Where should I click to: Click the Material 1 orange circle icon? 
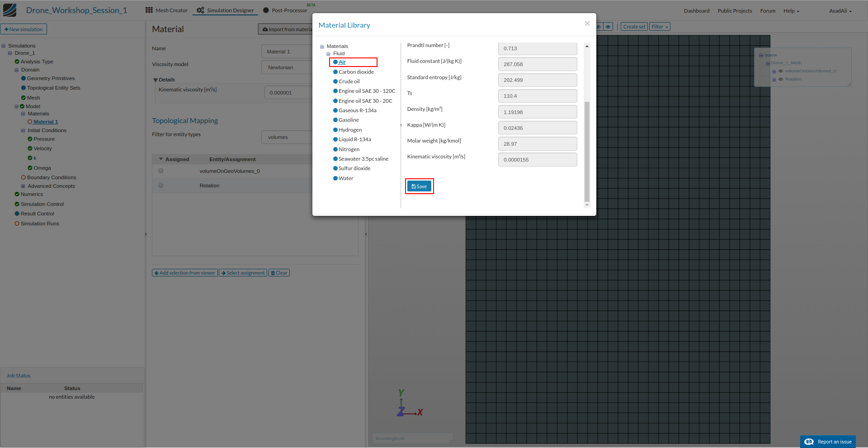tap(30, 122)
